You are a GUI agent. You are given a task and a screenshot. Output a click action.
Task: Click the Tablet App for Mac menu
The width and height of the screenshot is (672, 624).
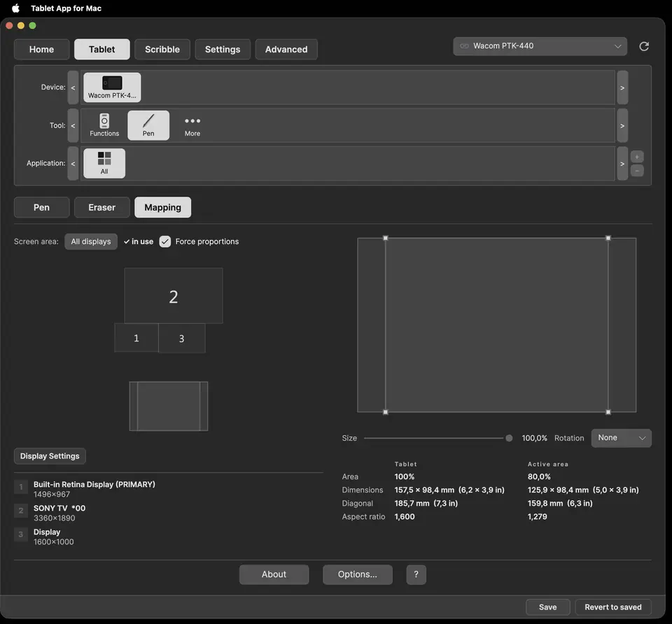pos(66,8)
